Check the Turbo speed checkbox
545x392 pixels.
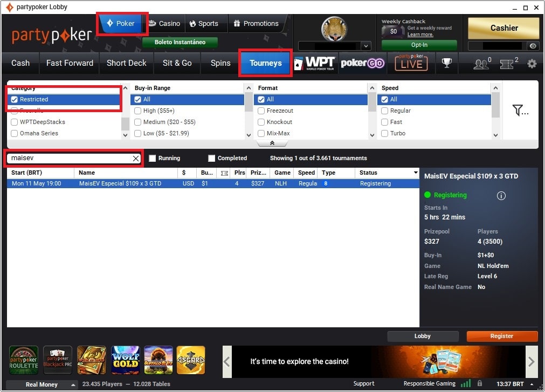pyautogui.click(x=384, y=133)
